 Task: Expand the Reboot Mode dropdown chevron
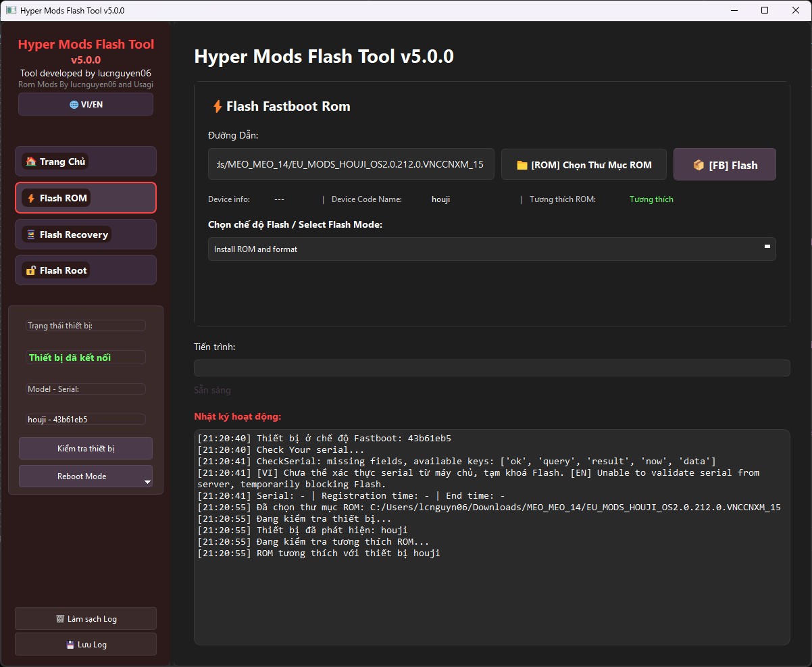click(x=147, y=481)
